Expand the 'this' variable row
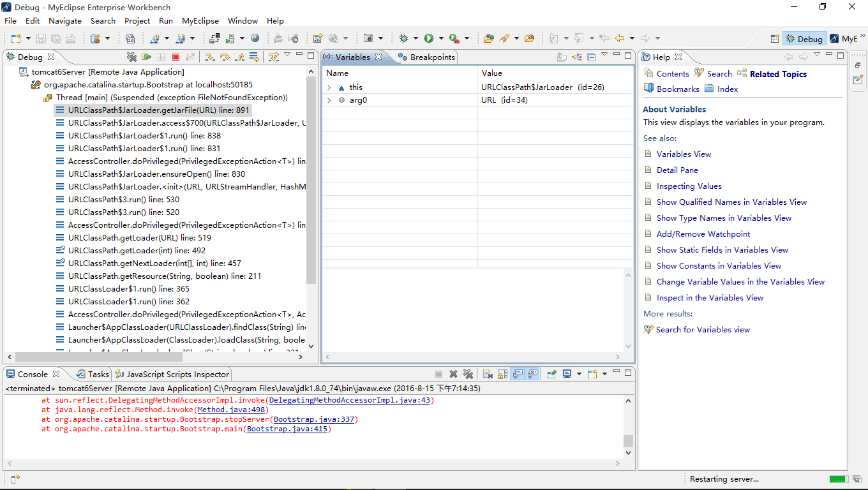Screen dimensions: 868x490 [x=329, y=87]
